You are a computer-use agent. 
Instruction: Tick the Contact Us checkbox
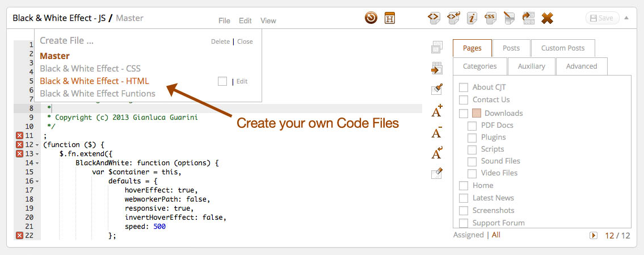click(464, 100)
